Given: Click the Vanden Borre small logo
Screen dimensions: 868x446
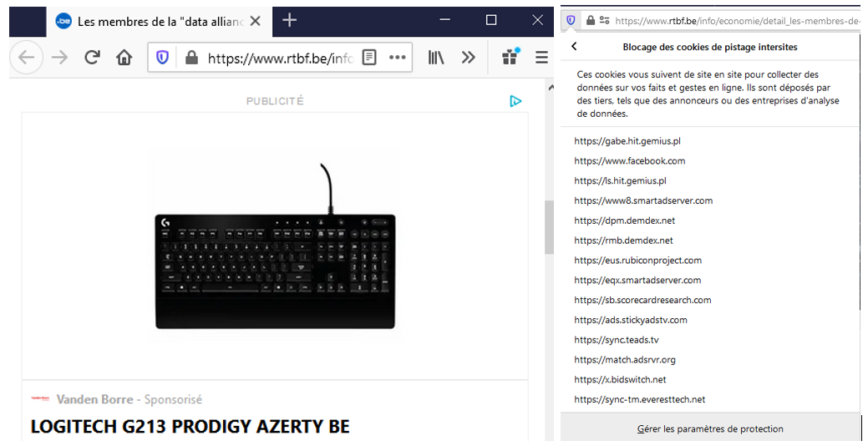Looking at the screenshot, I should pyautogui.click(x=40, y=398).
